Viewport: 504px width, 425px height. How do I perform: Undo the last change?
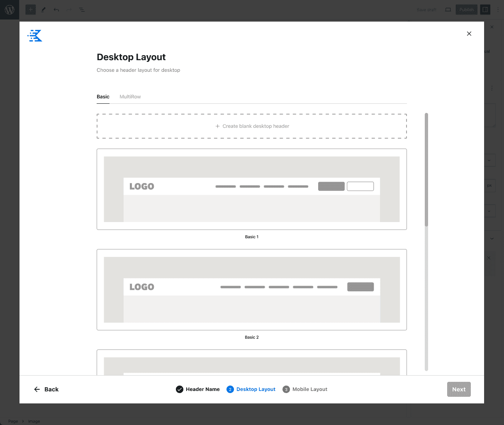(56, 10)
